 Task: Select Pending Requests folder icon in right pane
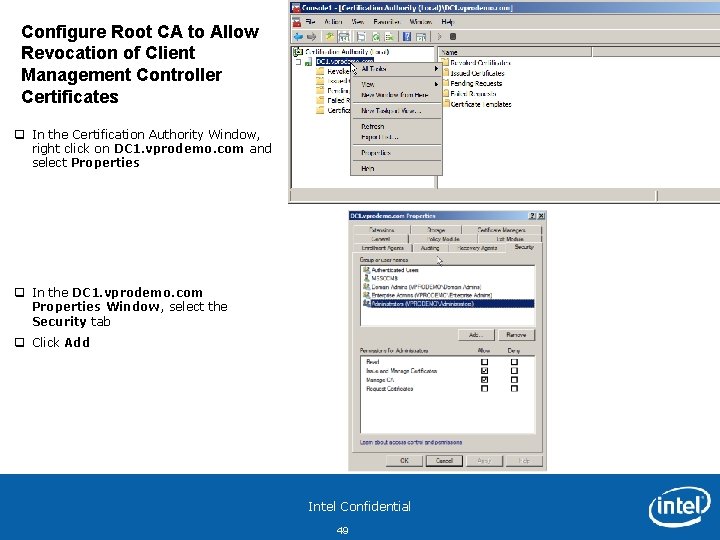pos(444,83)
